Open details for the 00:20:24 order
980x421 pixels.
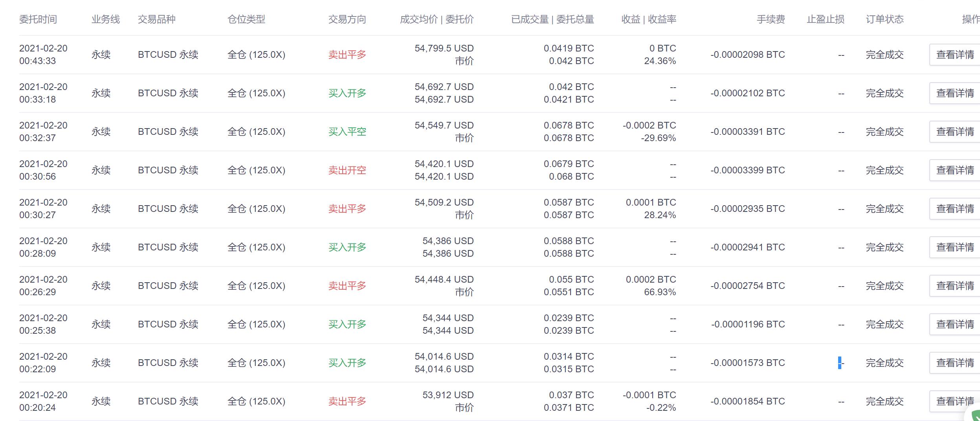click(x=955, y=401)
